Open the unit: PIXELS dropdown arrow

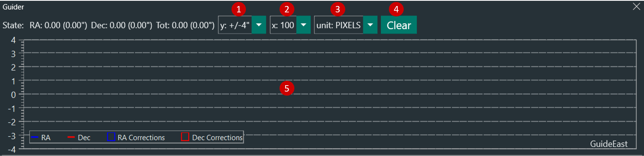(x=370, y=25)
